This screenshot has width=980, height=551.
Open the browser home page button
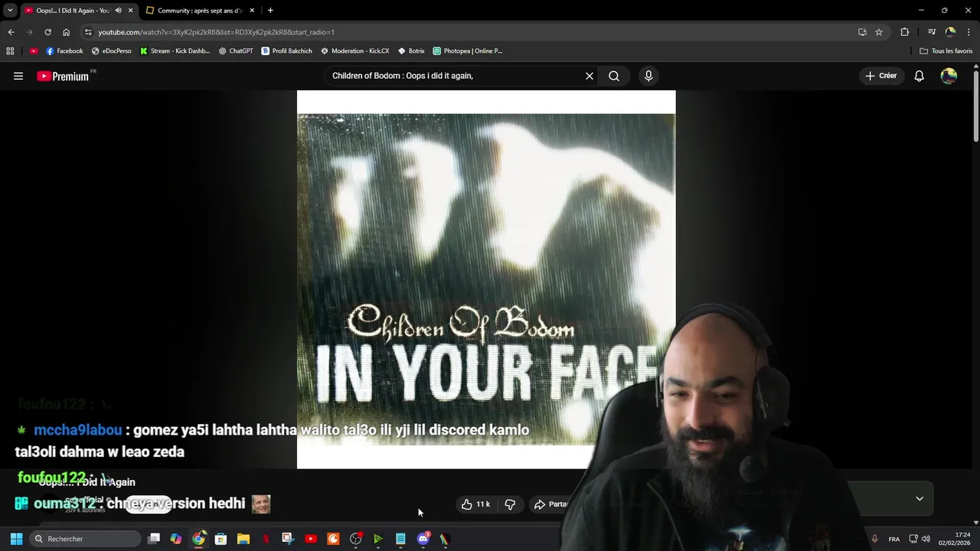click(66, 32)
